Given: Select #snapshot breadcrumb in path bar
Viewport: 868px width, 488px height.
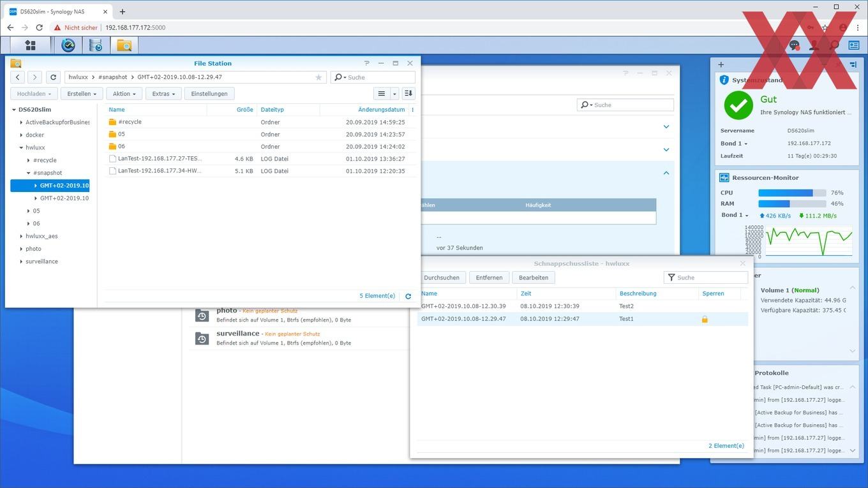Looking at the screenshot, I should point(112,77).
